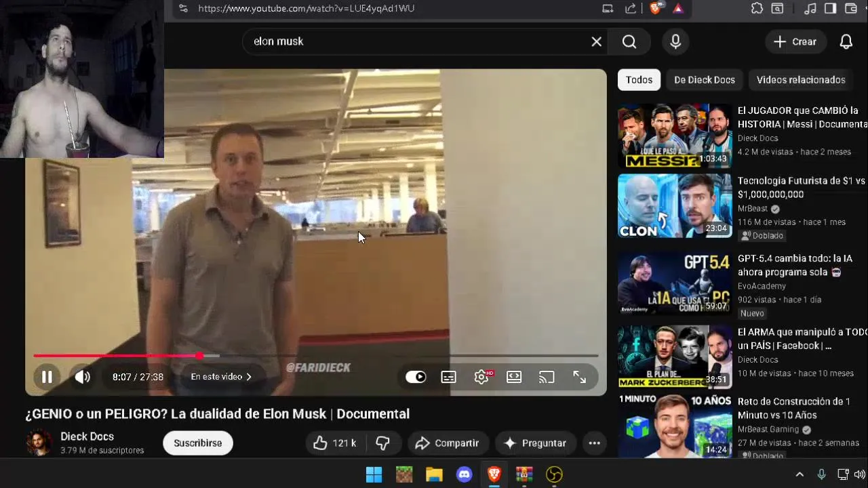Select the 'Todos' filter chip
868x488 pixels.
click(x=639, y=80)
